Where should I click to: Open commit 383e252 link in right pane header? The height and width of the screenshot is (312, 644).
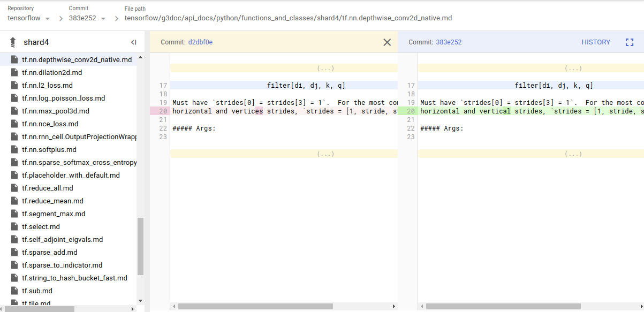click(x=449, y=42)
